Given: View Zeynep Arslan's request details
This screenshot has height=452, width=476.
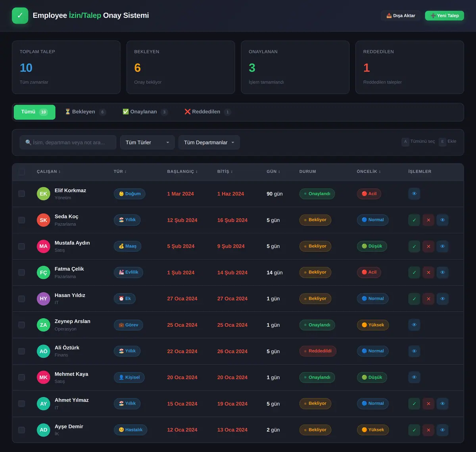Looking at the screenshot, I should point(414,325).
